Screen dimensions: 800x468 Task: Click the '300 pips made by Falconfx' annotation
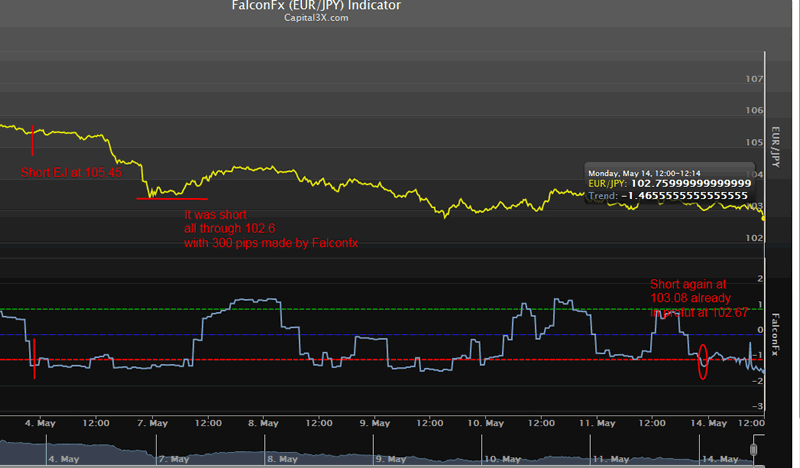270,243
